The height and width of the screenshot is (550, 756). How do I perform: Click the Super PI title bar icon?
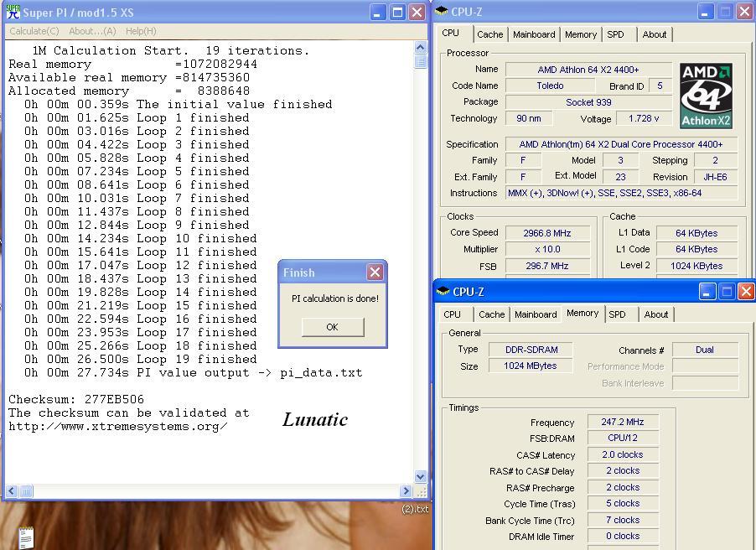(13, 12)
